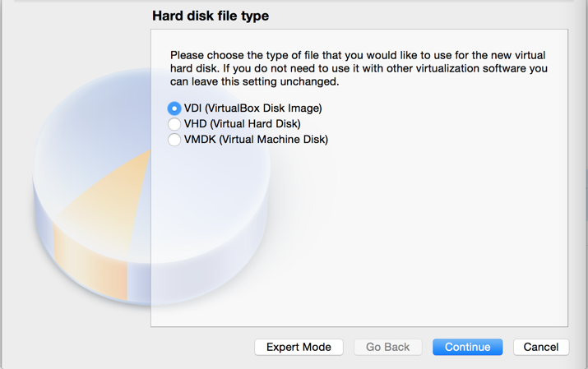Screen dimensions: 588x369
Task: Click the "Hard disk file type" heading
Action: click(x=211, y=16)
